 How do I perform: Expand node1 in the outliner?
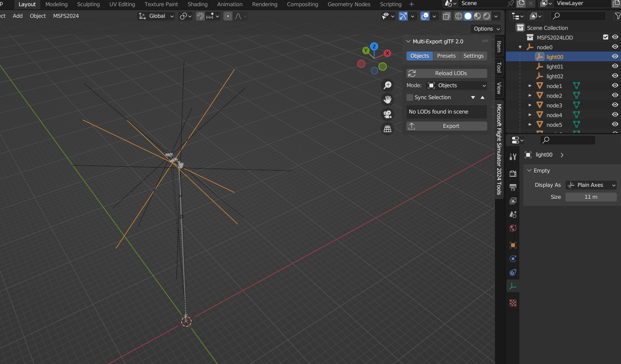point(530,86)
